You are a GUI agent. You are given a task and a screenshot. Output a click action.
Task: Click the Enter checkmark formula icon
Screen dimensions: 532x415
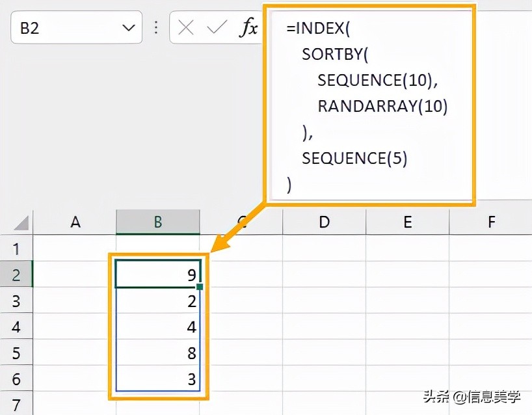coord(216,27)
